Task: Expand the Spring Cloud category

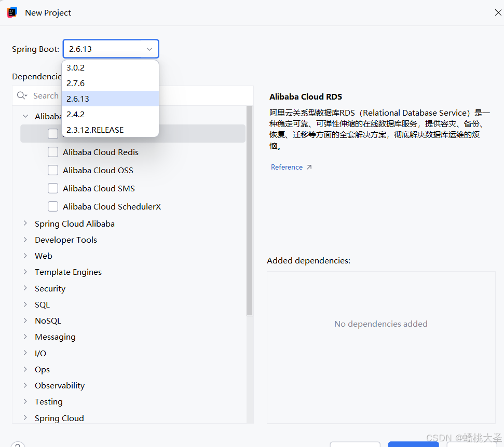Action: click(25, 417)
